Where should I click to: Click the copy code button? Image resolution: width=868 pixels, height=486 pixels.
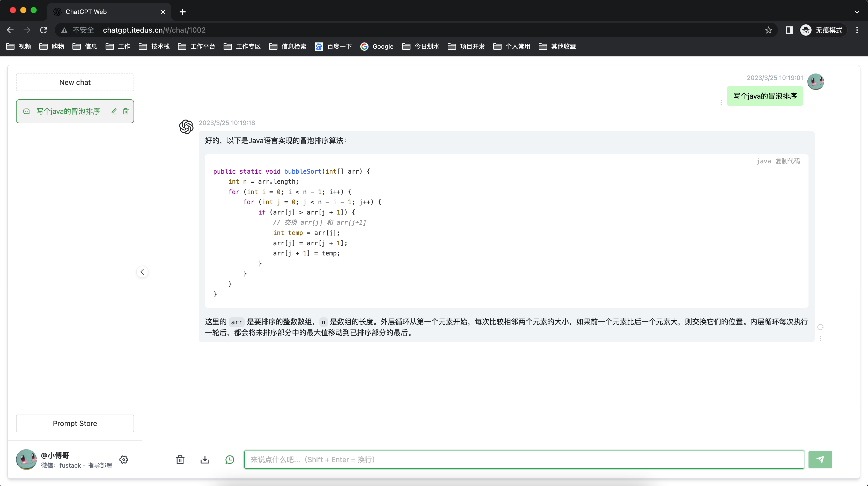788,161
